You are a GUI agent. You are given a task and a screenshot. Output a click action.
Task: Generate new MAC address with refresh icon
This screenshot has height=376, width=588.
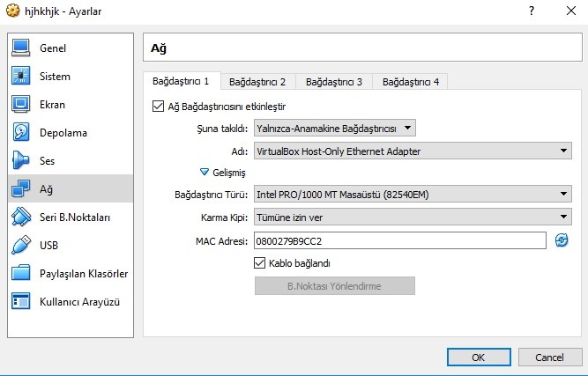click(562, 240)
